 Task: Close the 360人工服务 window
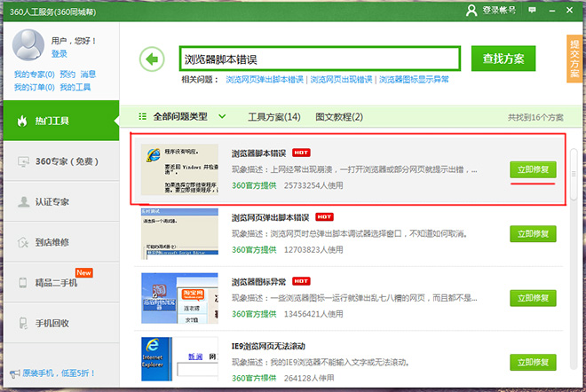(569, 10)
